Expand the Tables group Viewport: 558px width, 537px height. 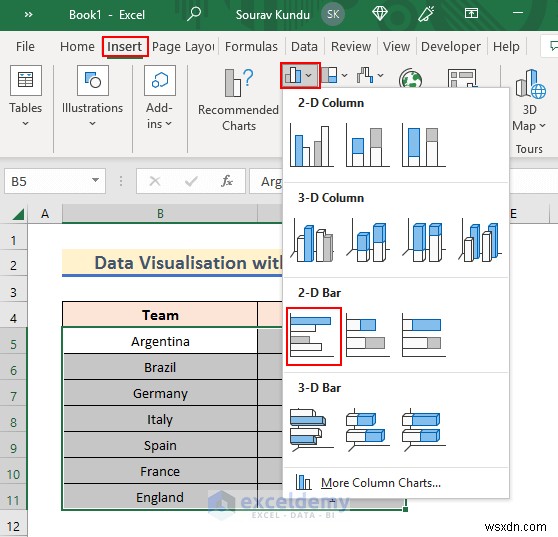[x=26, y=96]
